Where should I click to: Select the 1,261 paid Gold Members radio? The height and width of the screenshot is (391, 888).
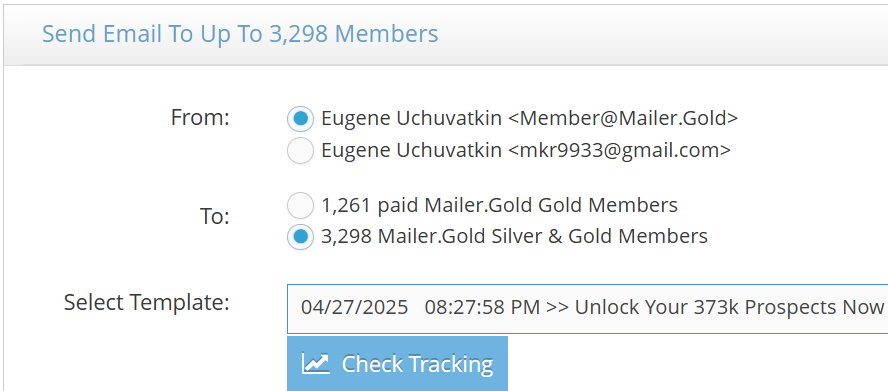click(300, 205)
